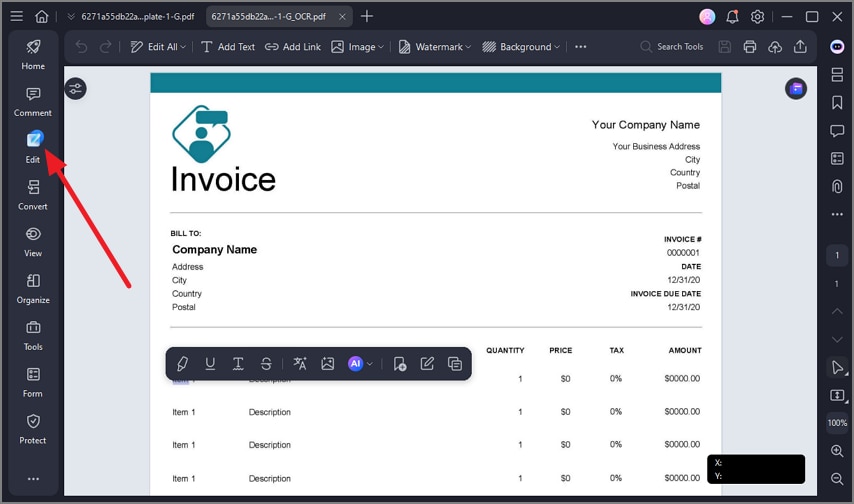Open the attachments paperclip panel
The height and width of the screenshot is (504, 854).
837,186
